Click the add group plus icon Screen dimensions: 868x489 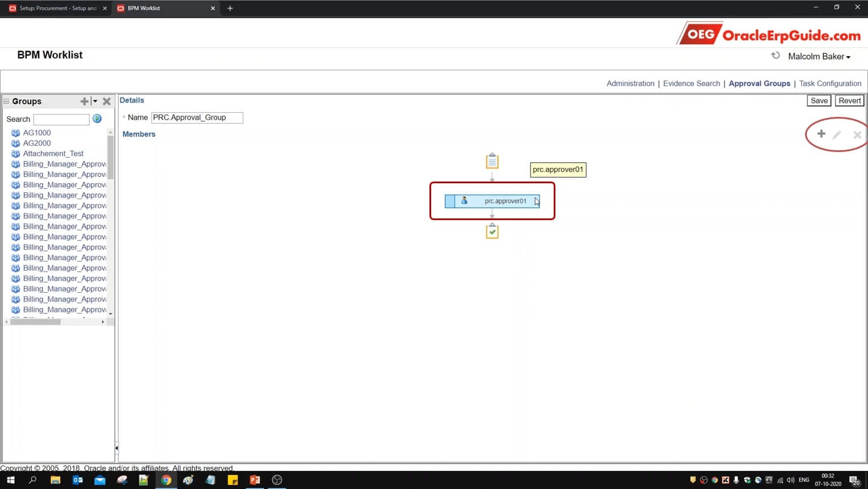(85, 101)
